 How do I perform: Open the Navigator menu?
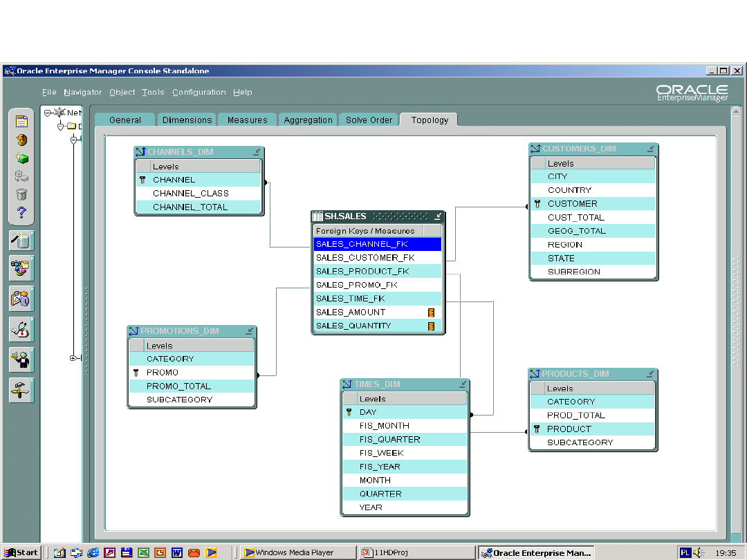point(82,93)
